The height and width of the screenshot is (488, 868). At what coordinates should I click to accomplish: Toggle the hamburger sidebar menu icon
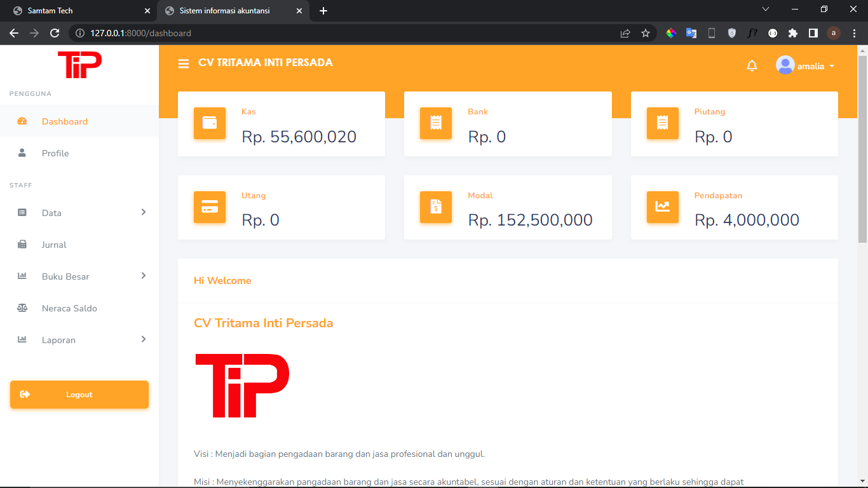(184, 64)
